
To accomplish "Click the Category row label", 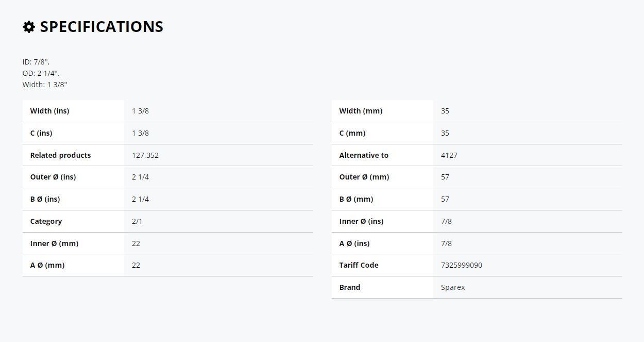I will [x=46, y=221].
